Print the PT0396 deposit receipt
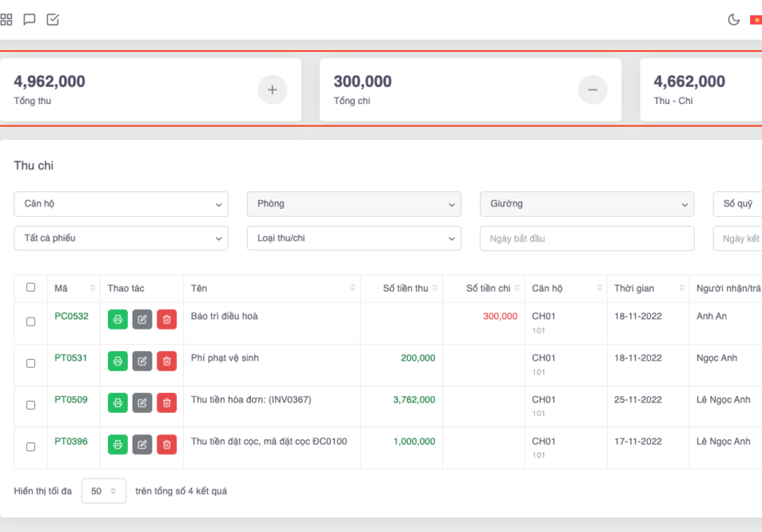 click(x=117, y=445)
